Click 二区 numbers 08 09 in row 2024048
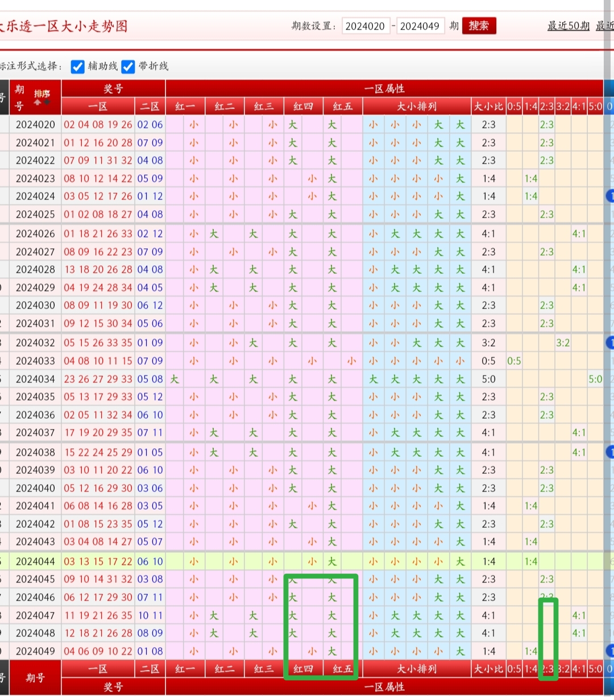The image size is (614, 700). [x=150, y=633]
